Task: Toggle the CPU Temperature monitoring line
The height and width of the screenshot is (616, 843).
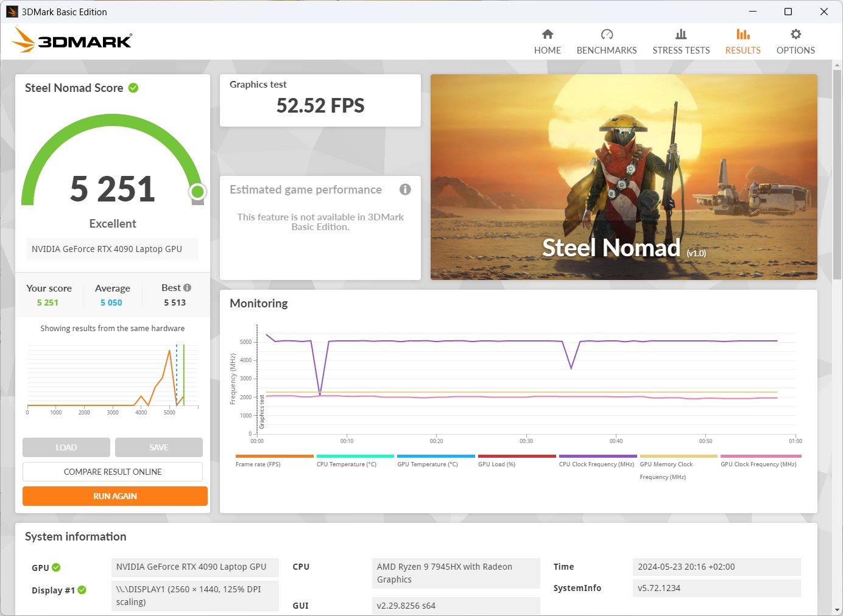Action: point(355,457)
